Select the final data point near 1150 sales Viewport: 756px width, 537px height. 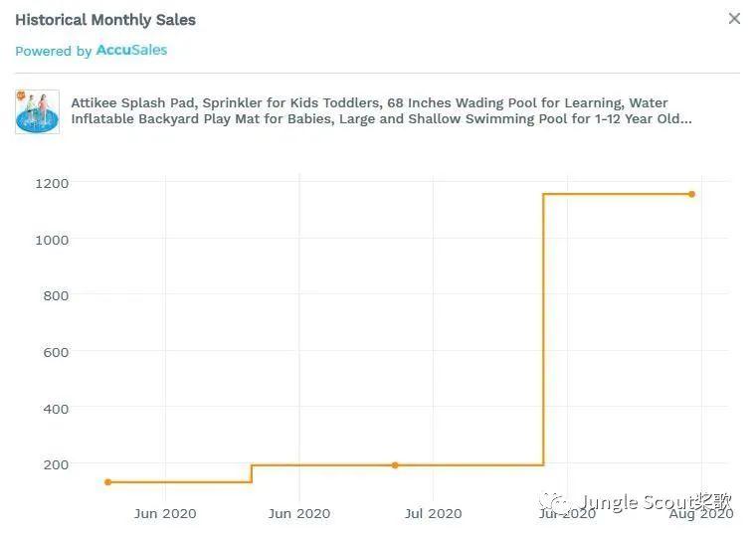point(691,194)
